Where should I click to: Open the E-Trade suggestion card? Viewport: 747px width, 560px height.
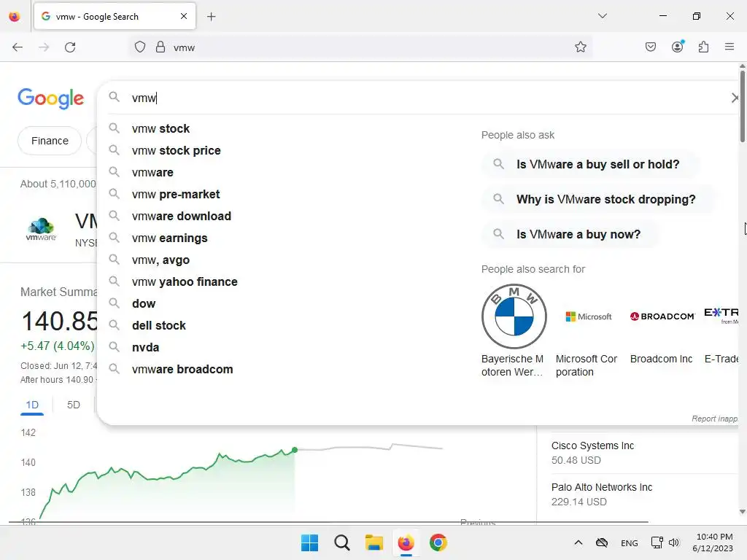(721, 325)
